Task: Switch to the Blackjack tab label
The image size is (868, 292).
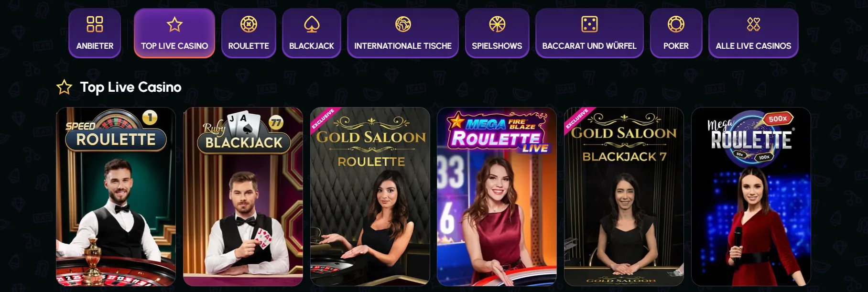Action: tap(312, 46)
